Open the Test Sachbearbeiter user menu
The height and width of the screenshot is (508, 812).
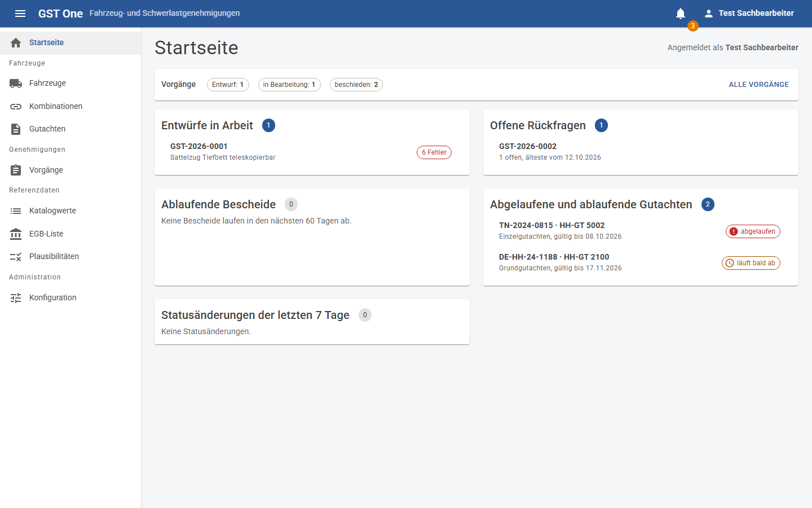coord(749,14)
